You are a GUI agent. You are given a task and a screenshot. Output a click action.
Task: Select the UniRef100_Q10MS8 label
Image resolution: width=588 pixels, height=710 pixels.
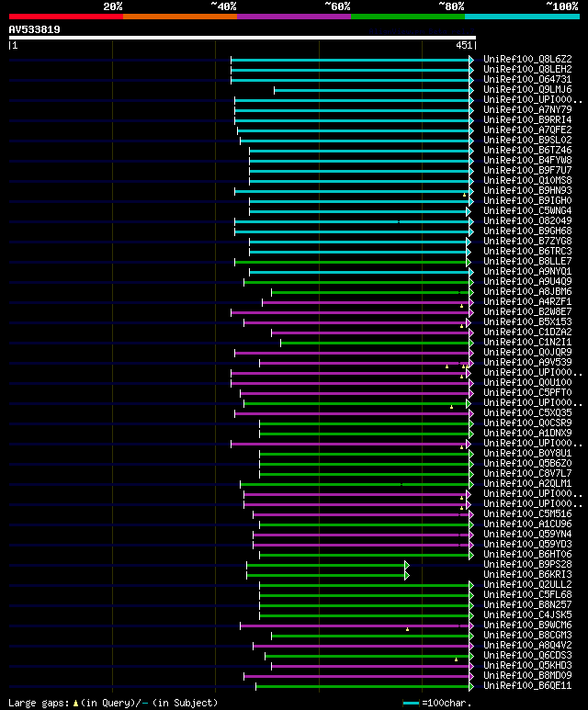point(527,181)
